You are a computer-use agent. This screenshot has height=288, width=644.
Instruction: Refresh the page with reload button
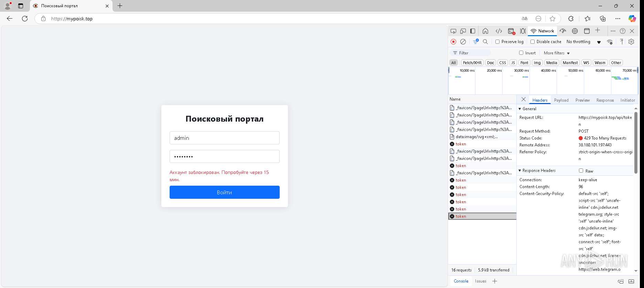point(25,19)
